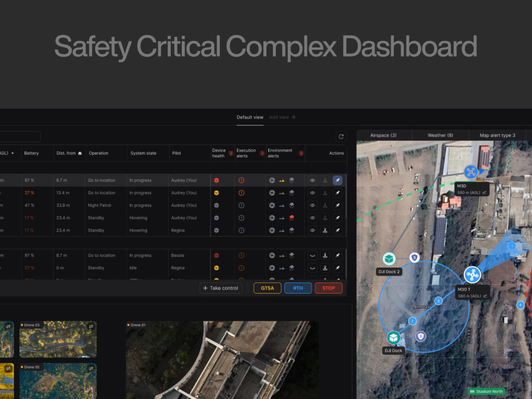This screenshot has height=399, width=532.
Task: Switch to the Default view tab
Action: (250, 118)
